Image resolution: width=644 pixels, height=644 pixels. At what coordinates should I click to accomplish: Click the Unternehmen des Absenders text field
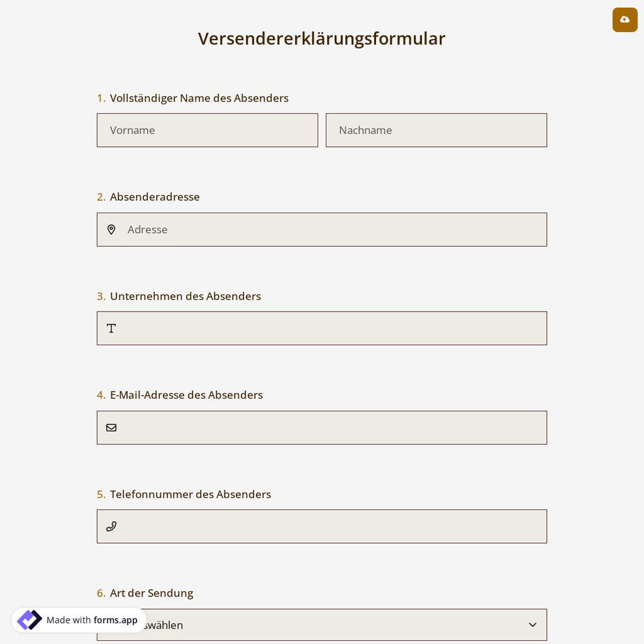point(322,328)
